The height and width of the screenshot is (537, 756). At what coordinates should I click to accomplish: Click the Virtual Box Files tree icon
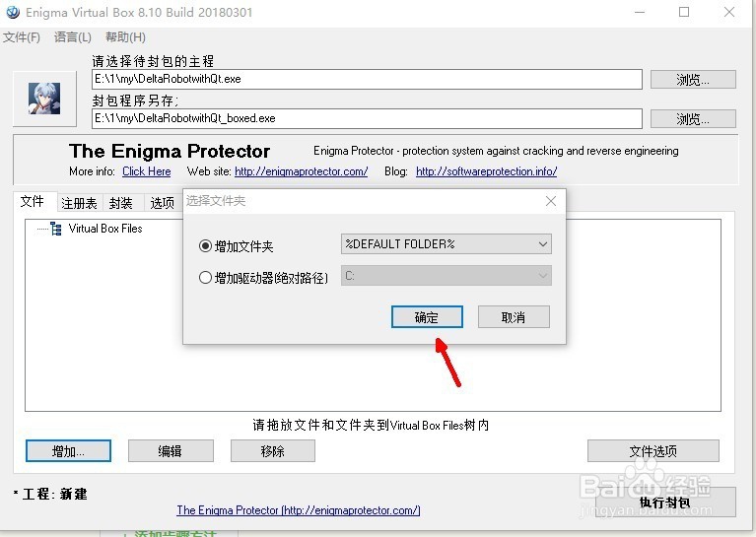pos(56,229)
